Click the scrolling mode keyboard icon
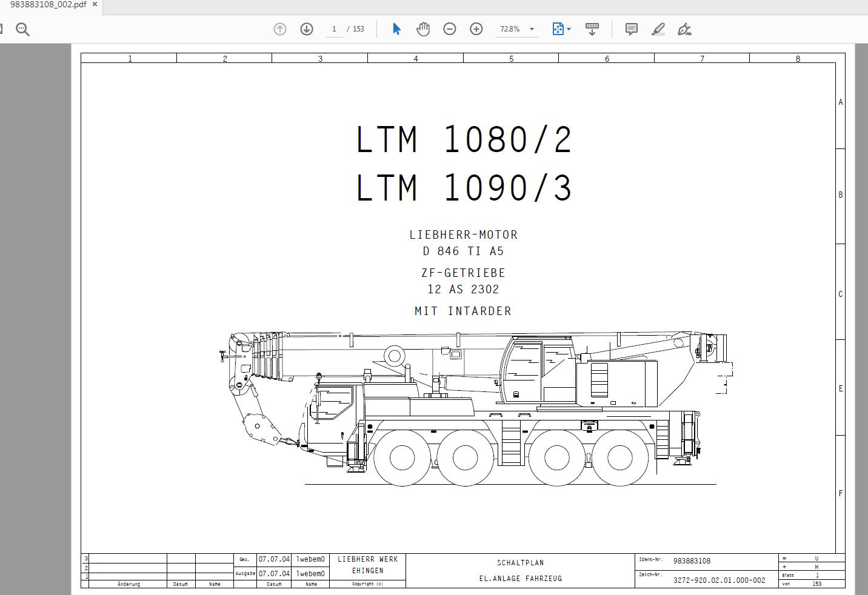The width and height of the screenshot is (868, 595). point(592,29)
